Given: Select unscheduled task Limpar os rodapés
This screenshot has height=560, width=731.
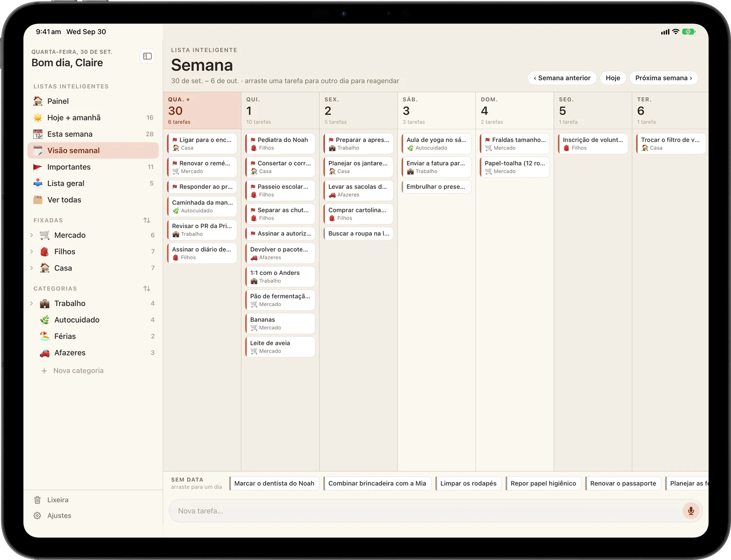Looking at the screenshot, I should 468,483.
